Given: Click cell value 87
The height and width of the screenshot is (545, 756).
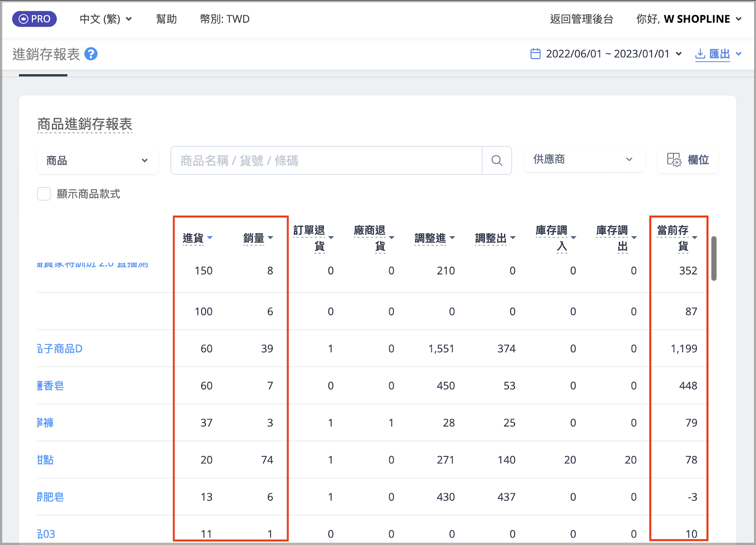Looking at the screenshot, I should click(x=691, y=311).
